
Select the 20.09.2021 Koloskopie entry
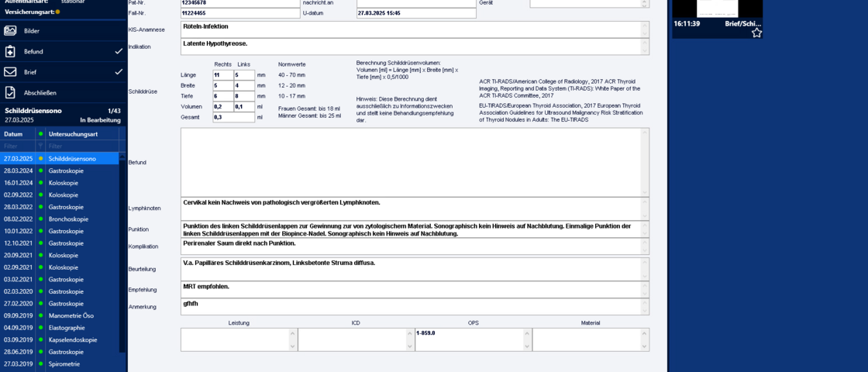[x=60, y=255]
